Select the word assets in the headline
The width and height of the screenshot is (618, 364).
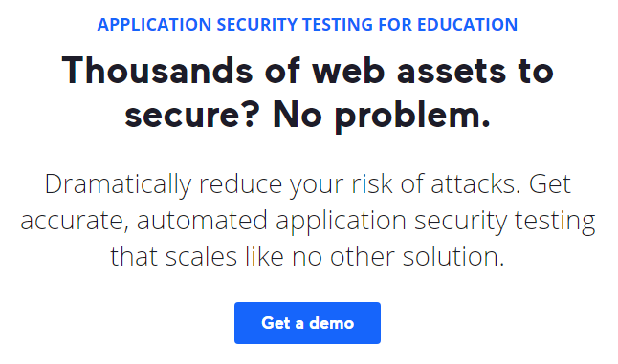pyautogui.click(x=452, y=73)
